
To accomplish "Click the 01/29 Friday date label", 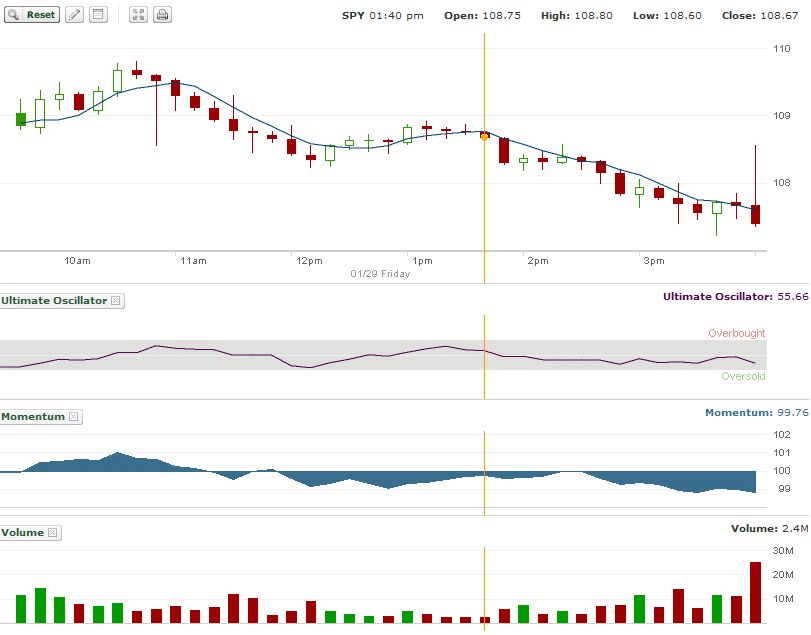I will 380,274.
